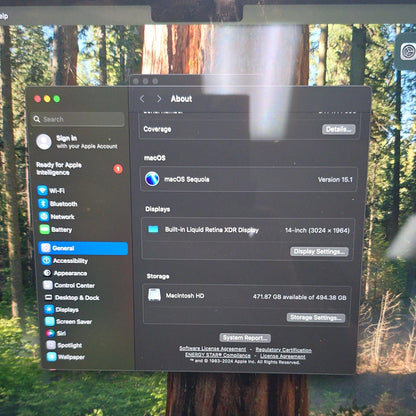Screen dimensions: 416x416
Task: Open Storage Settings button
Action: 316,317
